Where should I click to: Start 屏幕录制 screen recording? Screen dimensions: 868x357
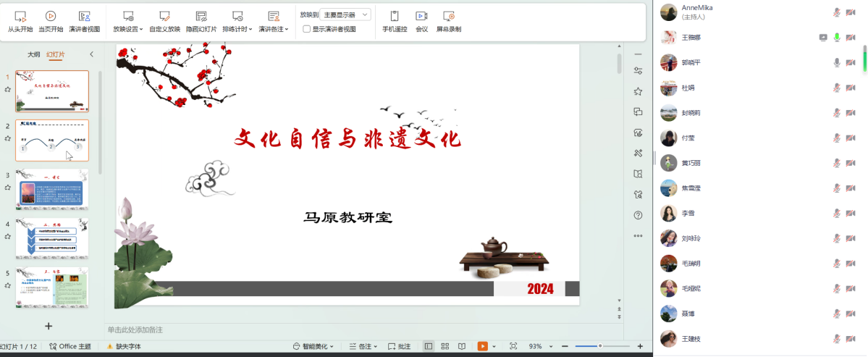tap(448, 21)
